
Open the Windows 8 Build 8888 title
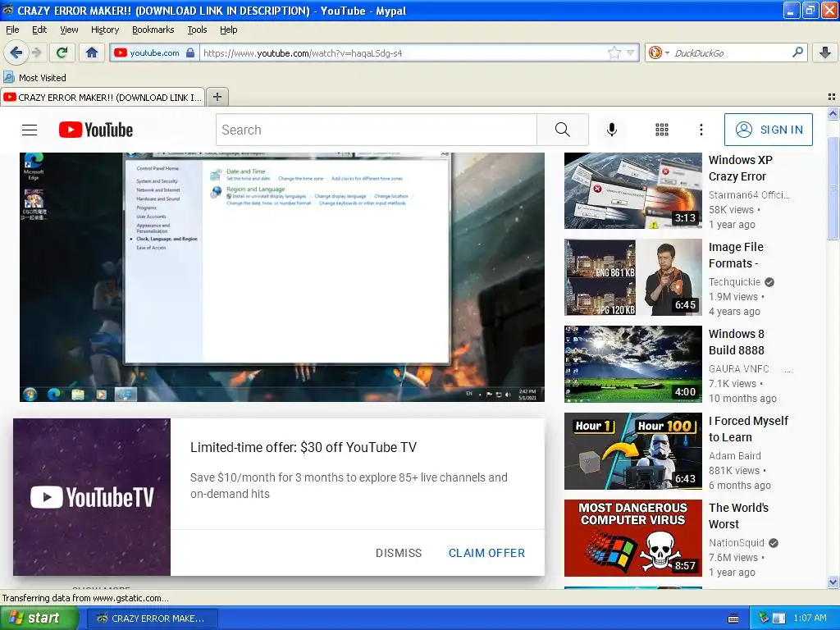point(737,342)
